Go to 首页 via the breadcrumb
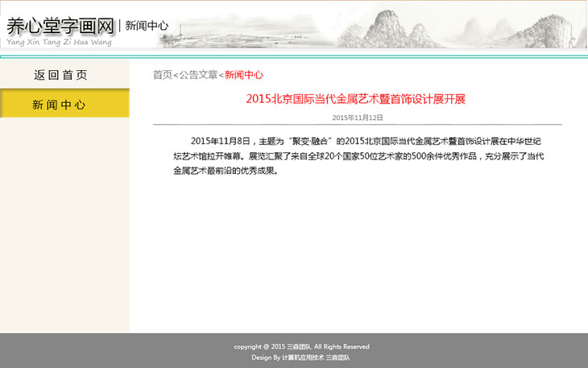 point(163,75)
